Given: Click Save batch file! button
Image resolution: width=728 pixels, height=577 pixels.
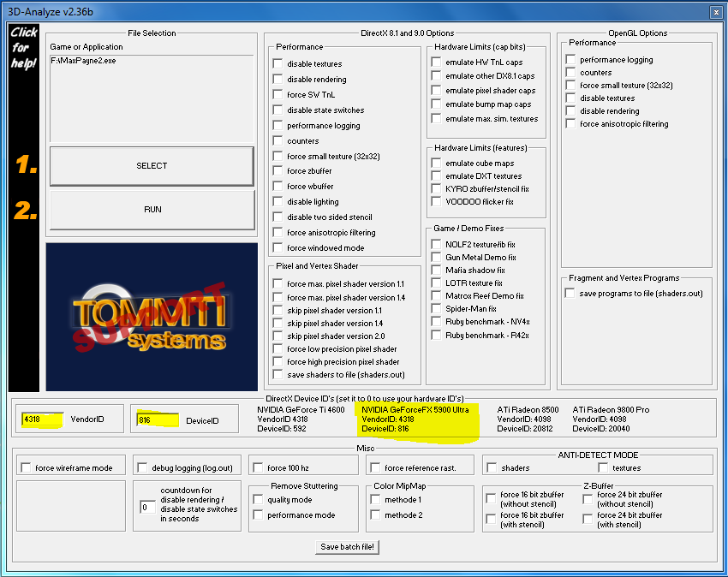Looking at the screenshot, I should [x=347, y=547].
